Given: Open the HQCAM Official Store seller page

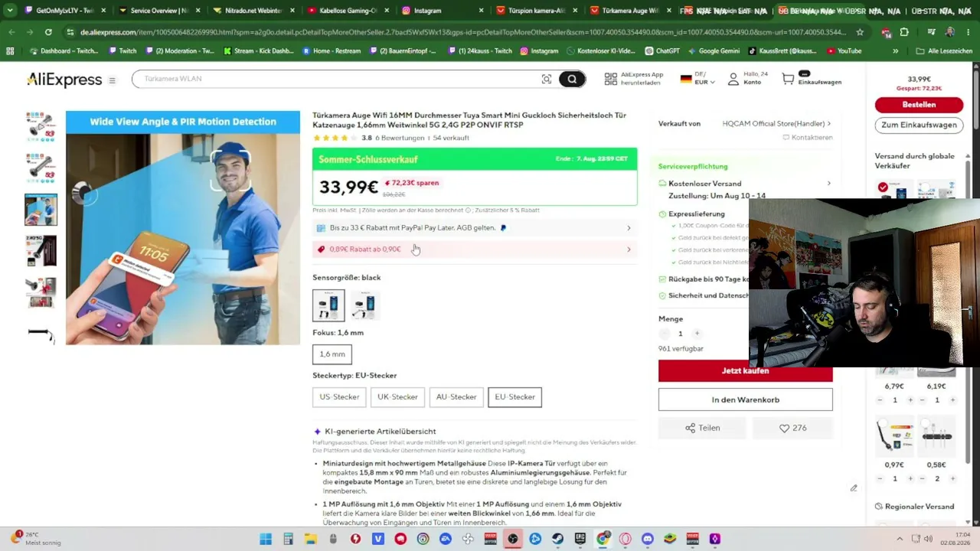Looking at the screenshot, I should (x=776, y=123).
